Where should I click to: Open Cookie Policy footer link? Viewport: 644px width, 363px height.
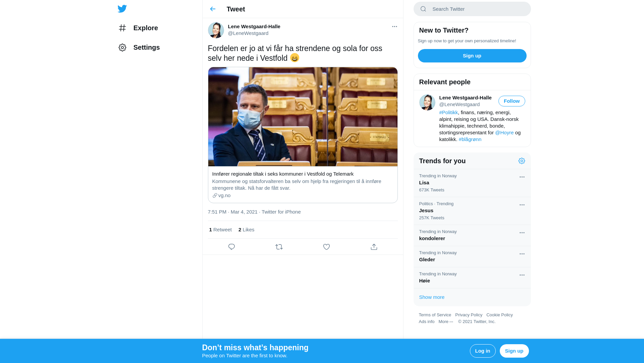pyautogui.click(x=499, y=315)
